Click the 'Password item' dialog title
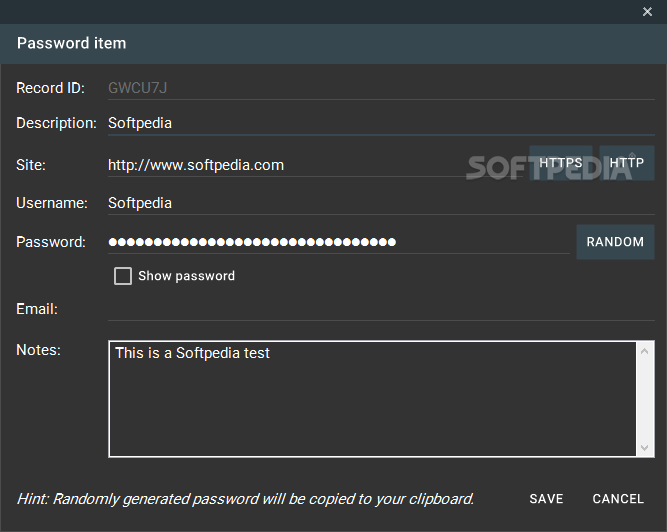 (71, 43)
